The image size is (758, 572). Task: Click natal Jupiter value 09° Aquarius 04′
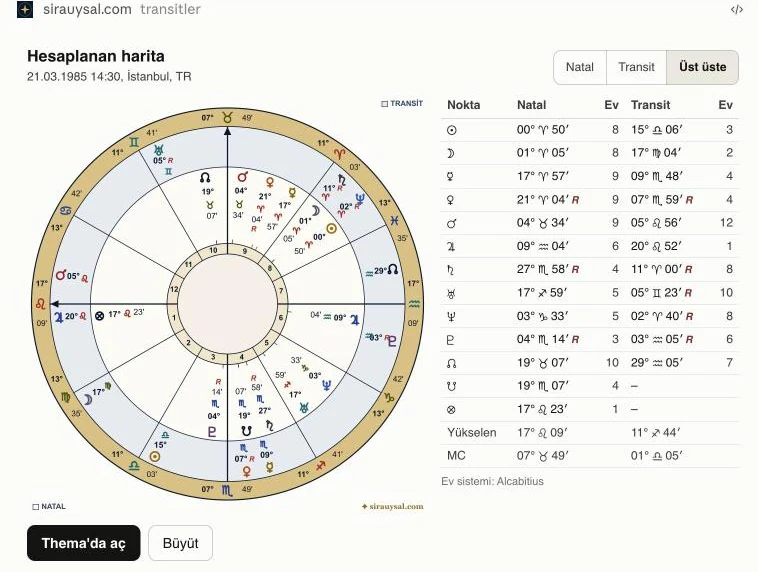pyautogui.click(x=542, y=246)
